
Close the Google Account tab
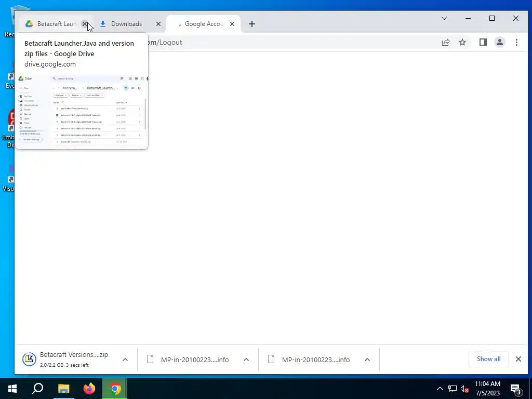click(x=232, y=24)
